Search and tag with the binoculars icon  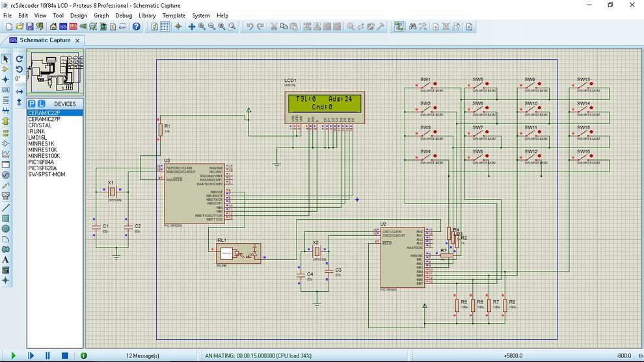[x=413, y=27]
